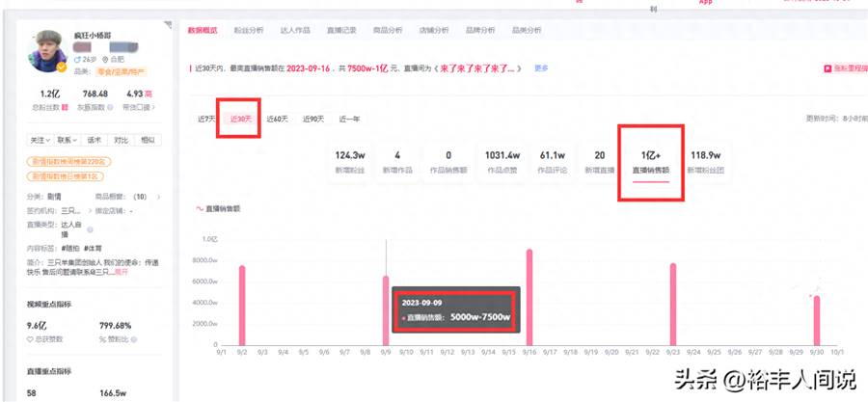Click the 9.6亿 总获赞数 value
Image resolution: width=868 pixels, height=402 pixels.
pyautogui.click(x=37, y=326)
